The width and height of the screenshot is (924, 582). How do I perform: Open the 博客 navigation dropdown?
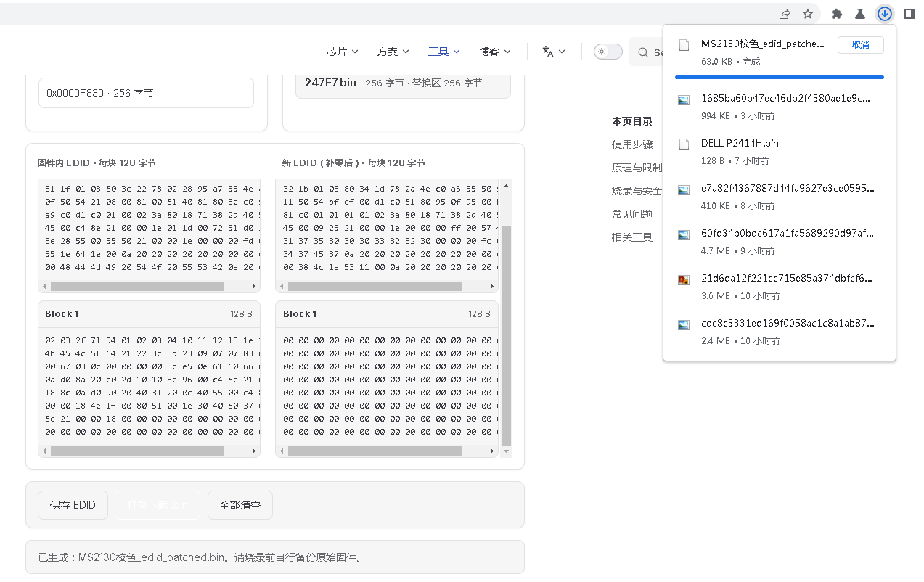click(x=494, y=52)
